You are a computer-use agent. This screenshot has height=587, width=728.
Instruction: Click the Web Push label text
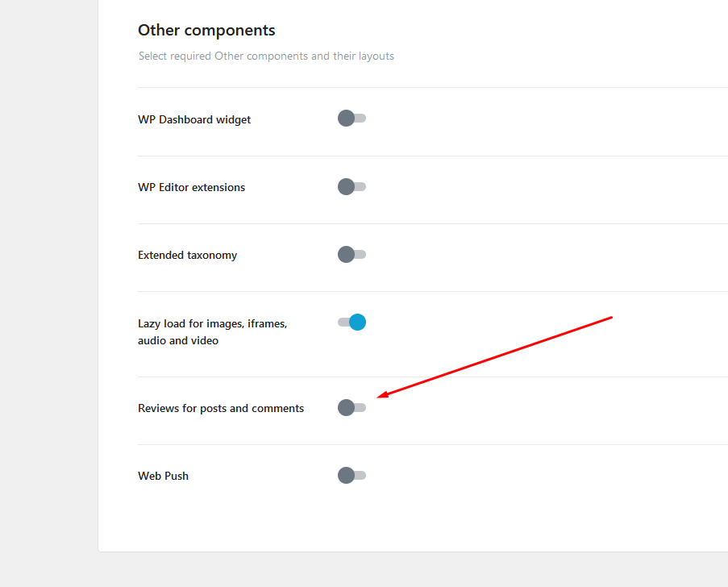tap(163, 477)
